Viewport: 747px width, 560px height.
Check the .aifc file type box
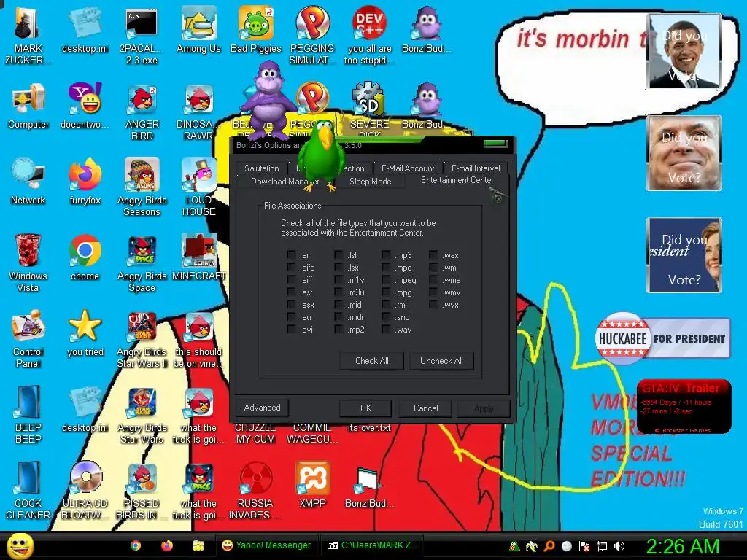290,267
